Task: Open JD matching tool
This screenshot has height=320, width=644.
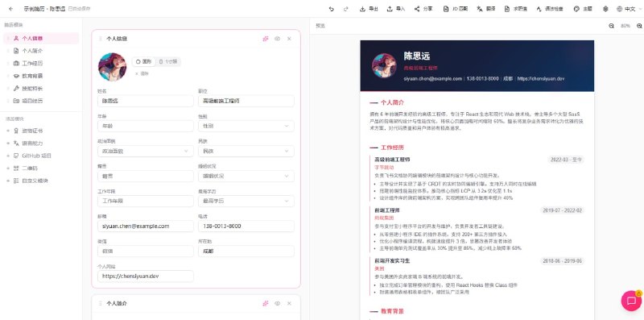Action: pyautogui.click(x=456, y=9)
